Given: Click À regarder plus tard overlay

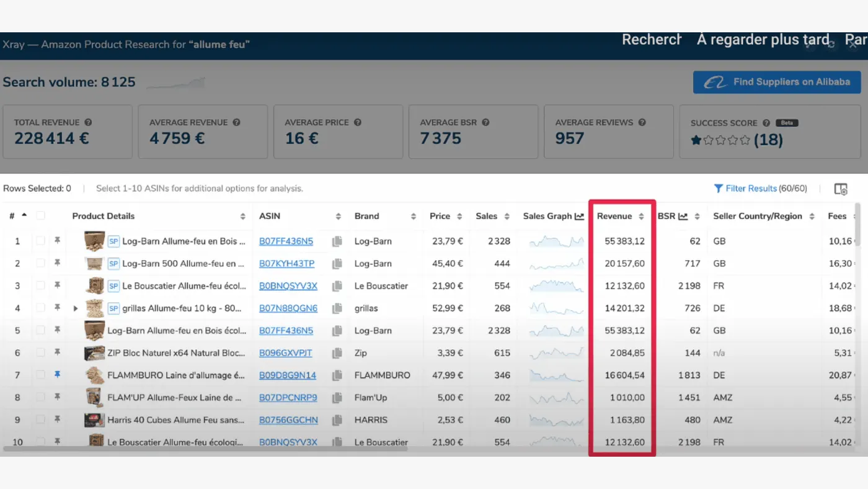Looking at the screenshot, I should [763, 40].
